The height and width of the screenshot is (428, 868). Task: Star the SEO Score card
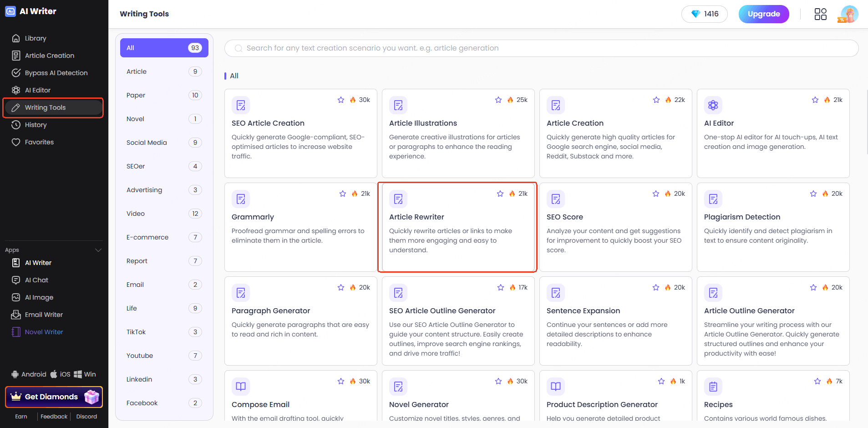656,194
